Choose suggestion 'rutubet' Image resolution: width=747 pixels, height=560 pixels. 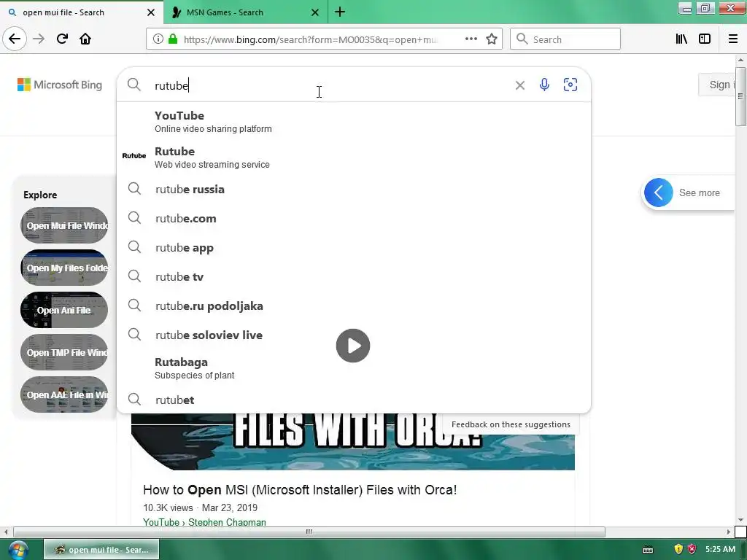coord(354,400)
